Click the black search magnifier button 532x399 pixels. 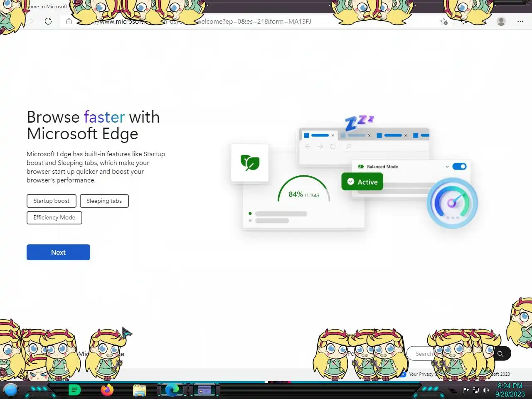click(x=501, y=354)
